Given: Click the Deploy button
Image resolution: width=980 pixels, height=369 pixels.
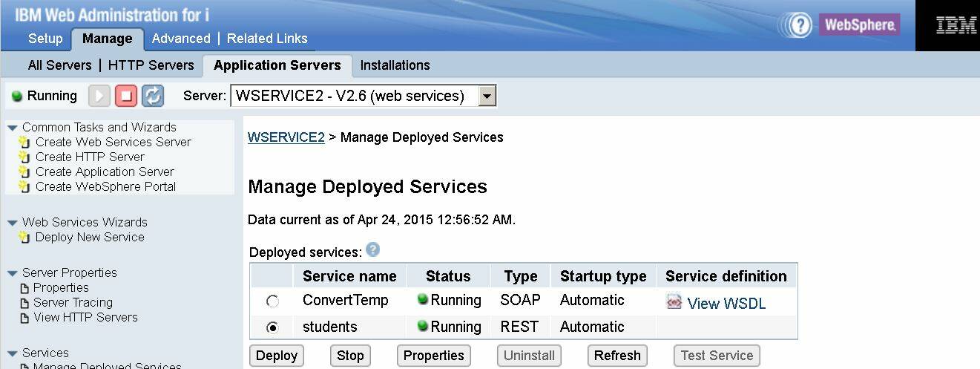Looking at the screenshot, I should 277,356.
